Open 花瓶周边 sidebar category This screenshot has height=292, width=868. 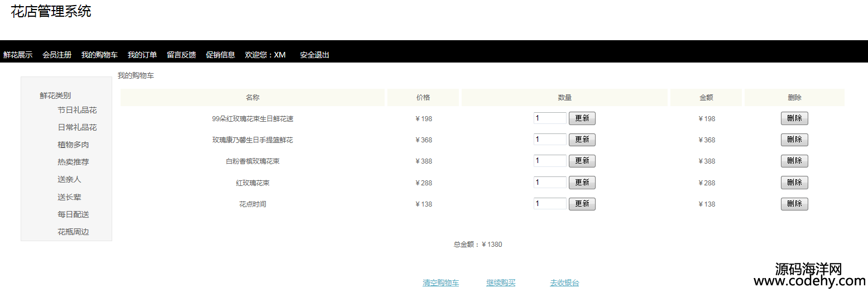click(x=73, y=232)
